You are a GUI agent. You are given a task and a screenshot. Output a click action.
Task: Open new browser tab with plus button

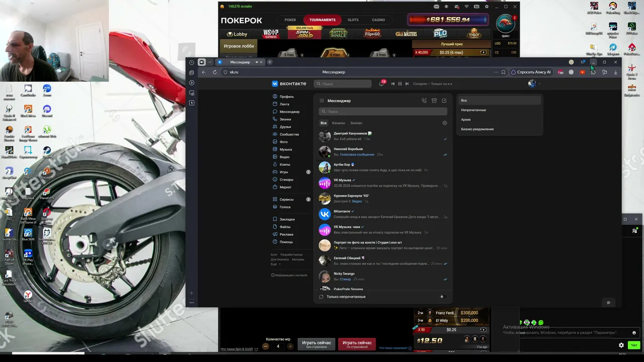click(270, 62)
